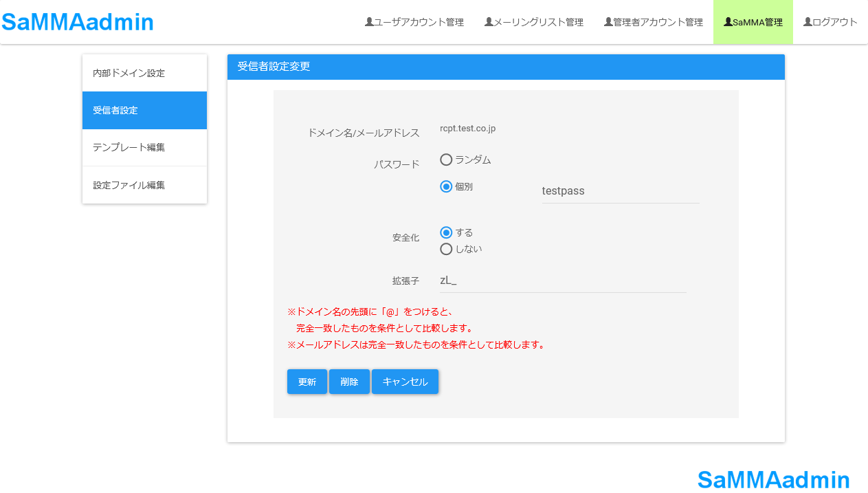Select the 個別 password radio button
Viewport: 868px width, 493px height.
coord(446,186)
